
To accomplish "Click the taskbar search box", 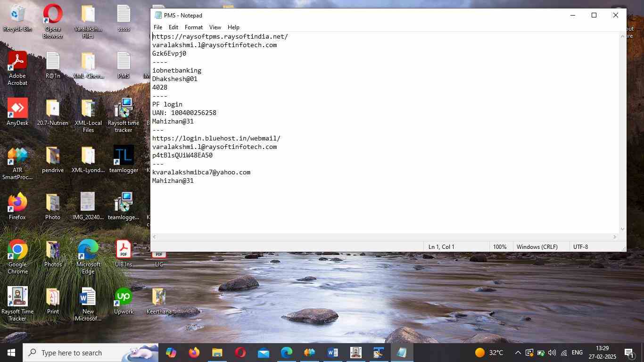I will [91, 353].
